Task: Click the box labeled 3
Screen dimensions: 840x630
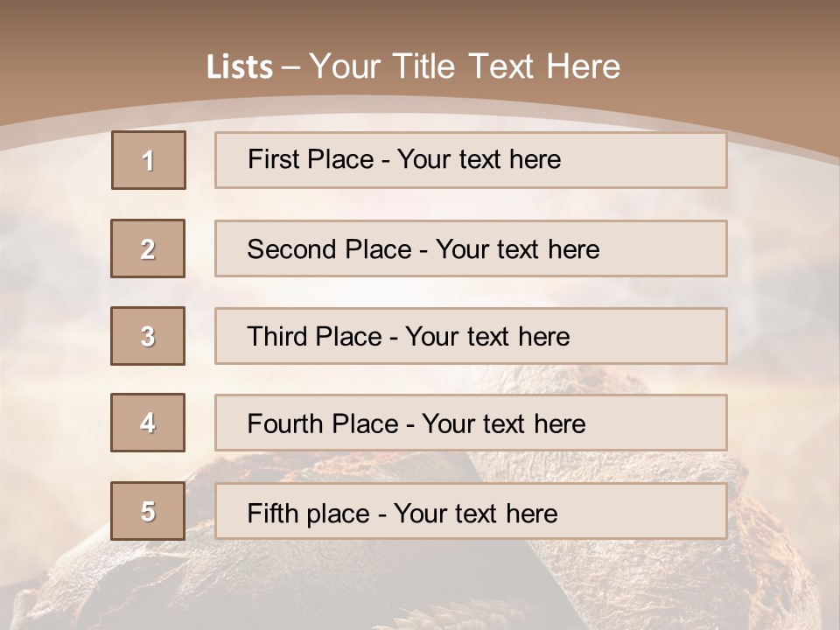Action: coord(148,336)
